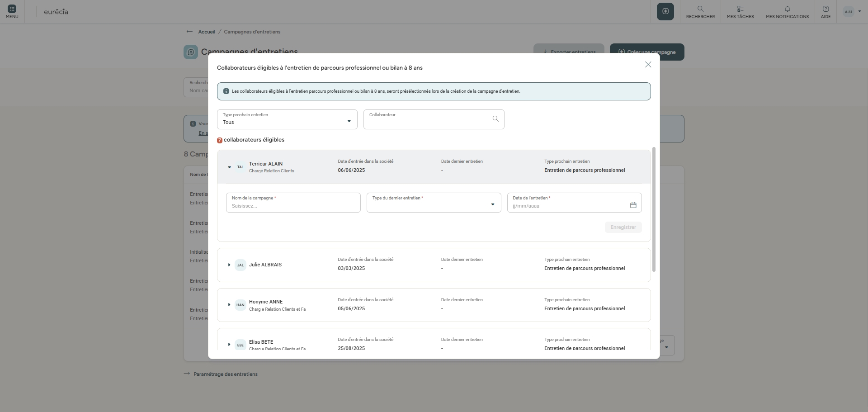Collapse the Terrieur ALAIN row
The image size is (868, 412).
[229, 167]
